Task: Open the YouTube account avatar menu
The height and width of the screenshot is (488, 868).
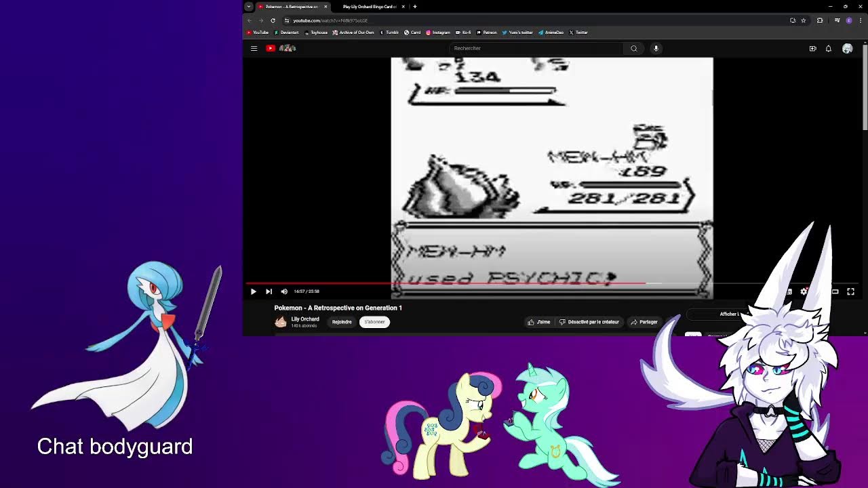Action: click(847, 48)
